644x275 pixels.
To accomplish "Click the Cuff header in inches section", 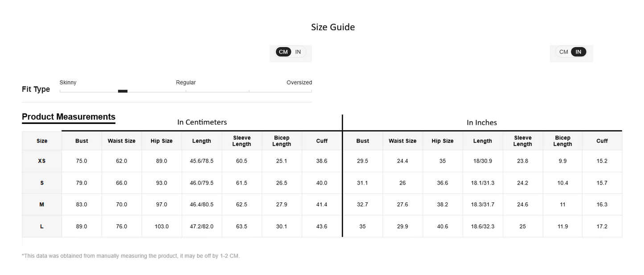I will [602, 141].
